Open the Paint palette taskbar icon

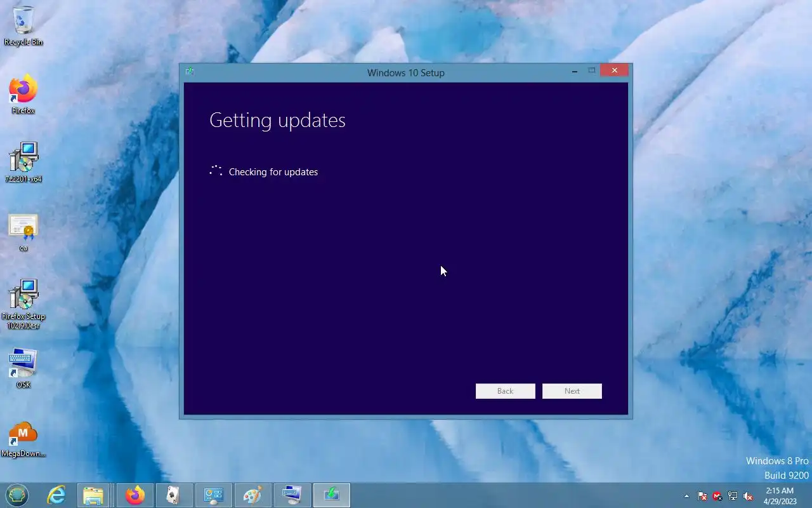click(x=252, y=495)
